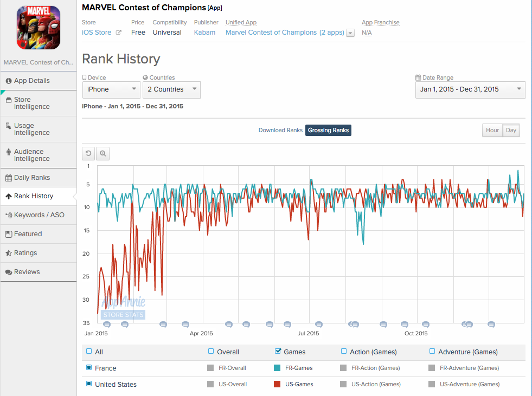
Task: Click the FR-Overall gray color swatch
Action: tap(210, 368)
